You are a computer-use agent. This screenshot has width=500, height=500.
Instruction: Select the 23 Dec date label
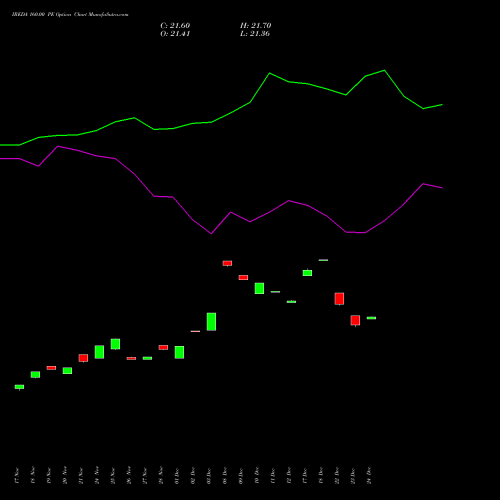353,476
